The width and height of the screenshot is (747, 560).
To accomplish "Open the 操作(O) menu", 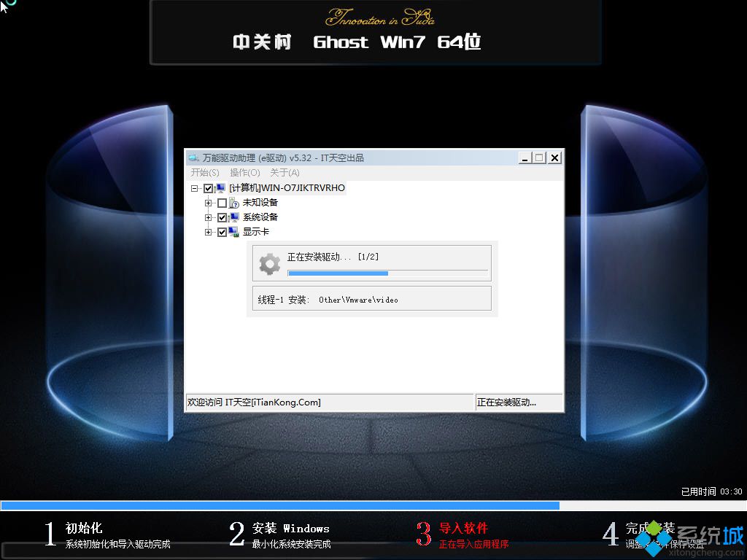I will tap(245, 172).
